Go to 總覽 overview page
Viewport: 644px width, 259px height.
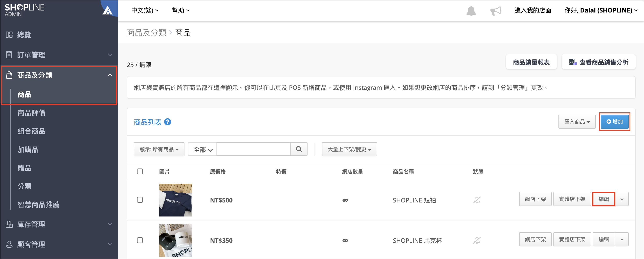coord(24,34)
